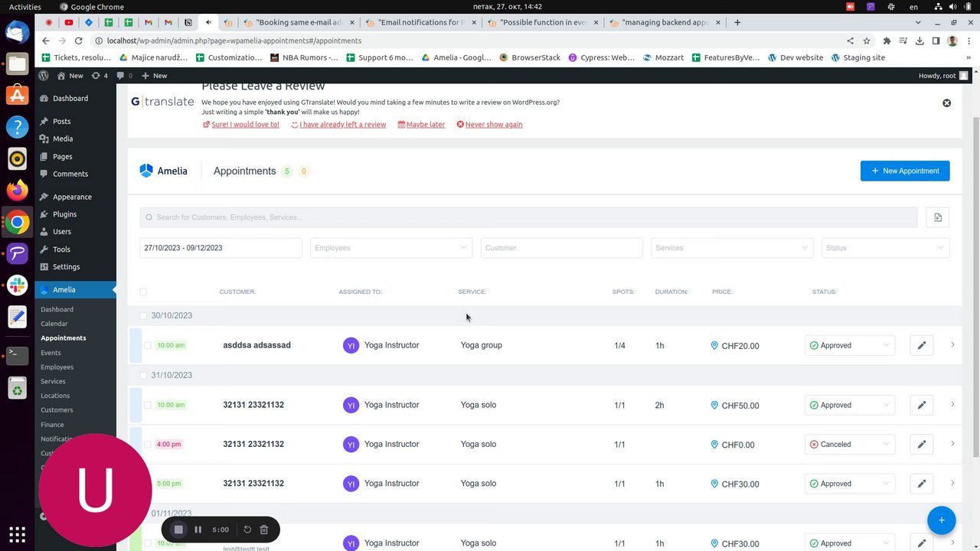The image size is (980, 551).
Task: Open Chrome extensions puzzle icon
Action: pyautogui.click(x=887, y=41)
